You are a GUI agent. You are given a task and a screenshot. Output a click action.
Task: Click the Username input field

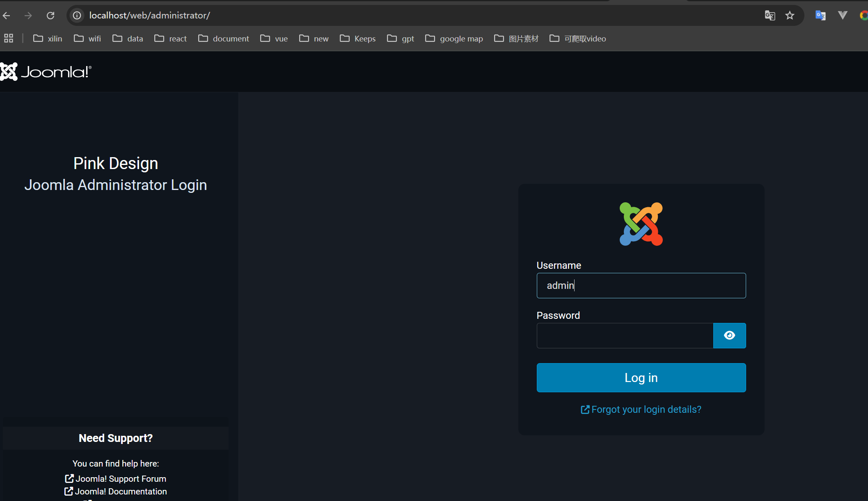[x=641, y=286]
